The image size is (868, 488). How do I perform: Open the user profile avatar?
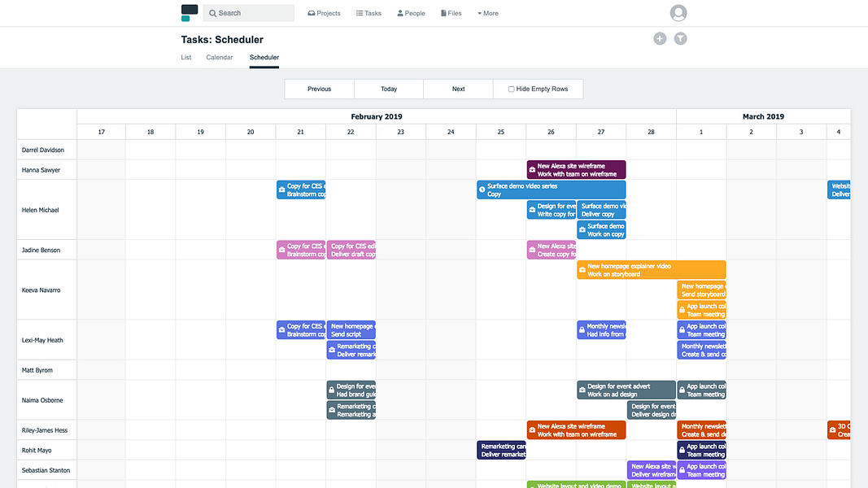coord(678,13)
